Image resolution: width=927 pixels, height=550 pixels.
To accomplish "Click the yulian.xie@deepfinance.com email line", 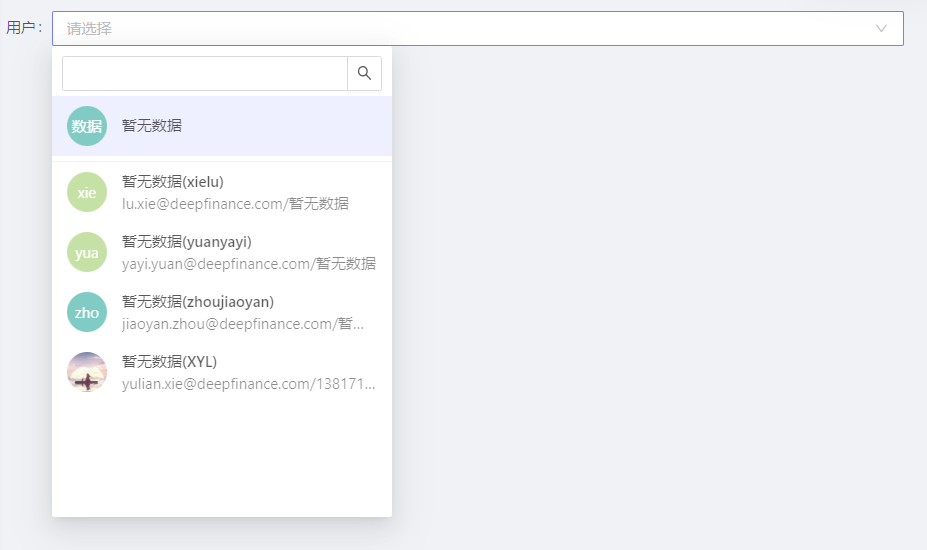I will point(248,384).
